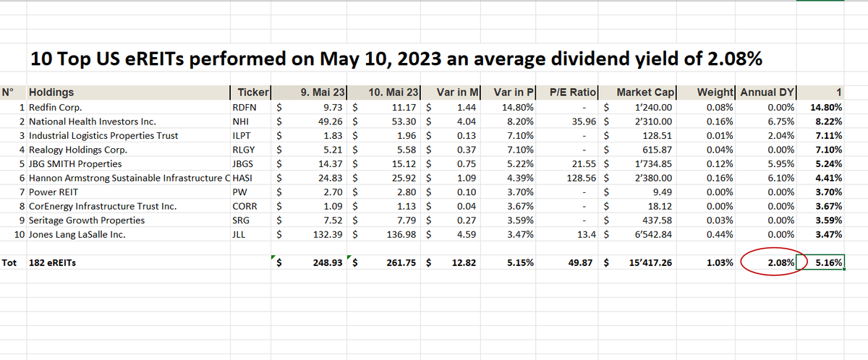Select the HASI ticker cell
The width and height of the screenshot is (868, 360).
250,178
